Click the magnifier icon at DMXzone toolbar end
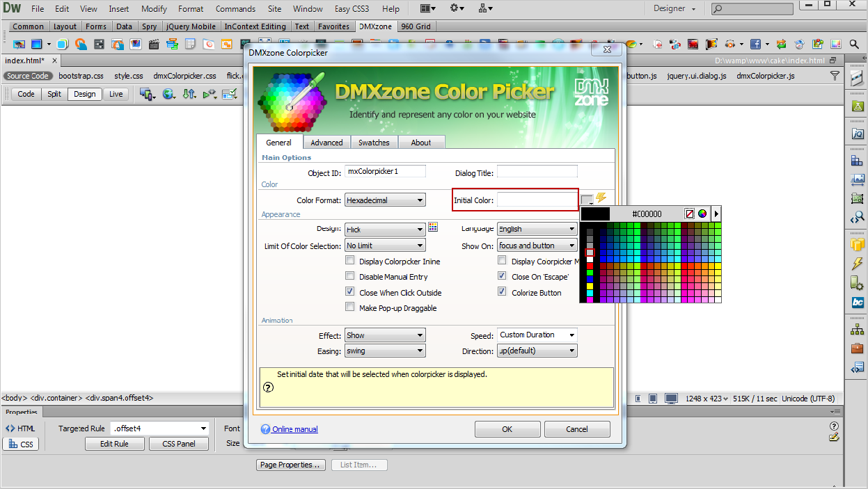The height and width of the screenshot is (489, 868). [854, 44]
